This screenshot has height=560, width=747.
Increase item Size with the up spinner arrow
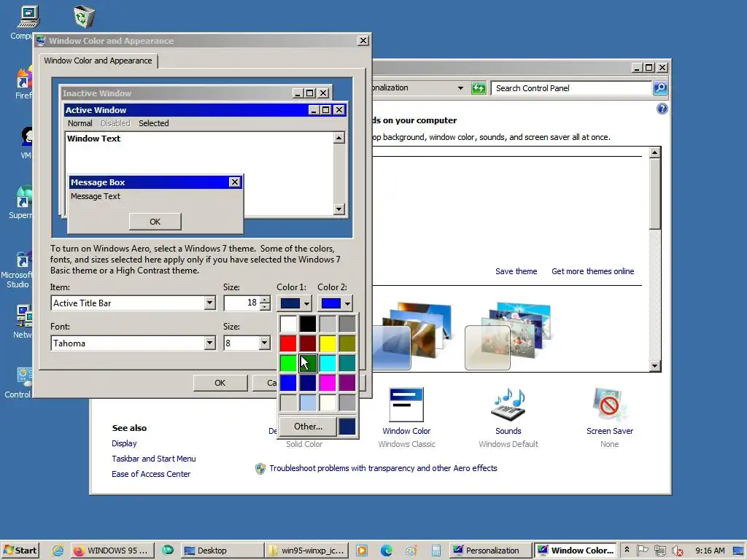[x=265, y=300]
